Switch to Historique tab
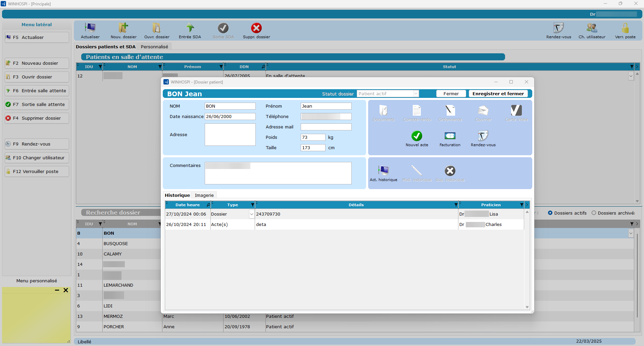Viewport: 644px width, 346px height. pos(177,195)
